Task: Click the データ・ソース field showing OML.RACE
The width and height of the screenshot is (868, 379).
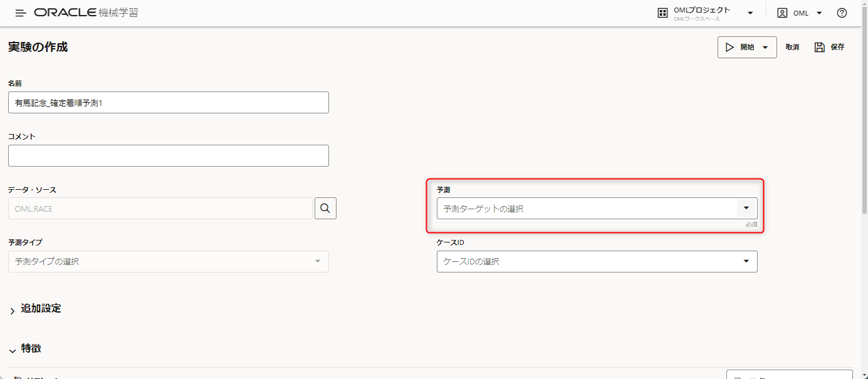Action: 160,209
